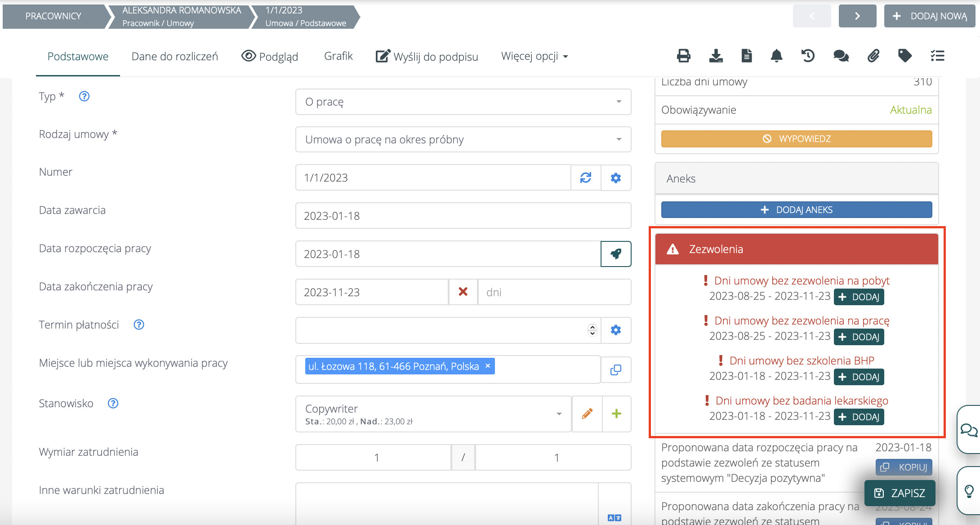This screenshot has height=525, width=980.
Task: Click the download icon in toolbar
Action: (716, 56)
